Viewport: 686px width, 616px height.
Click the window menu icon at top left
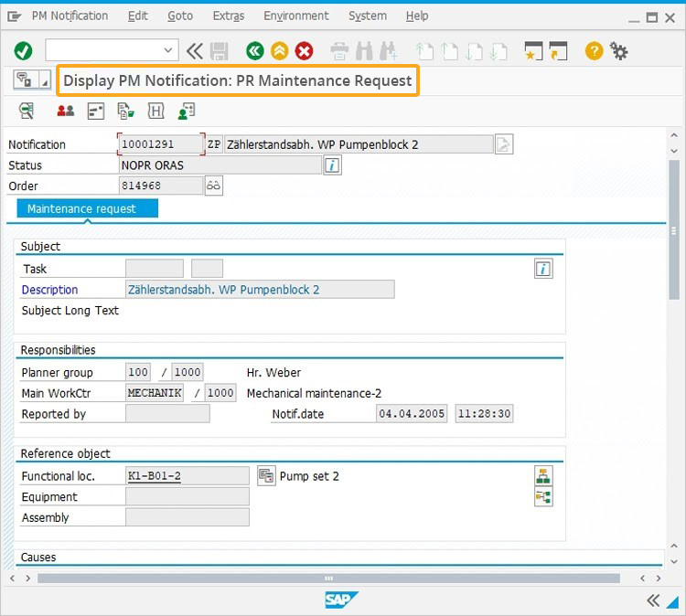14,16
